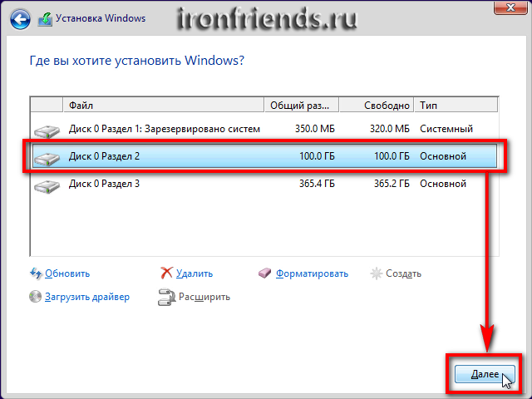Click drive icon of Disk 0 Partition 3
This screenshot has height=399, width=532.
pyautogui.click(x=47, y=185)
